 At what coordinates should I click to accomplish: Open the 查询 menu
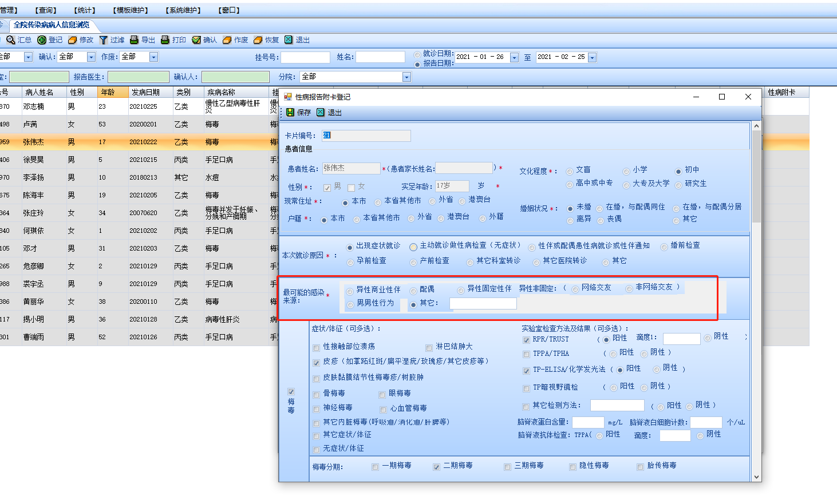click(x=46, y=10)
